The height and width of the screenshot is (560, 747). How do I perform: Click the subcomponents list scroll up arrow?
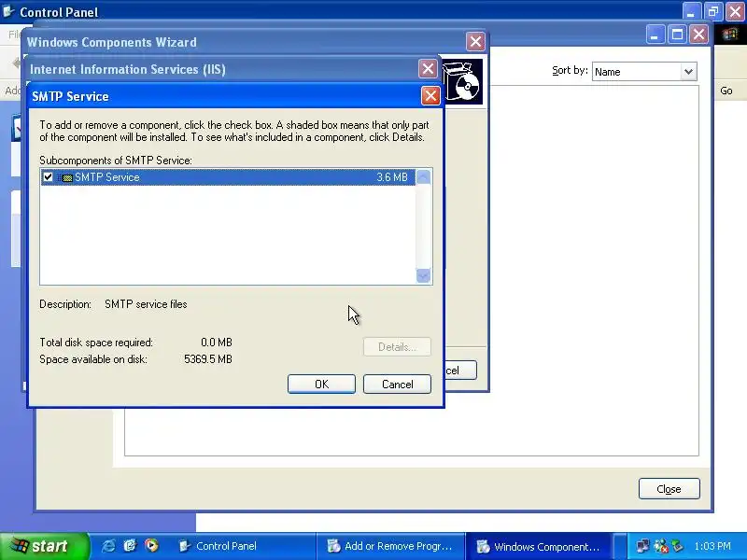(423, 177)
